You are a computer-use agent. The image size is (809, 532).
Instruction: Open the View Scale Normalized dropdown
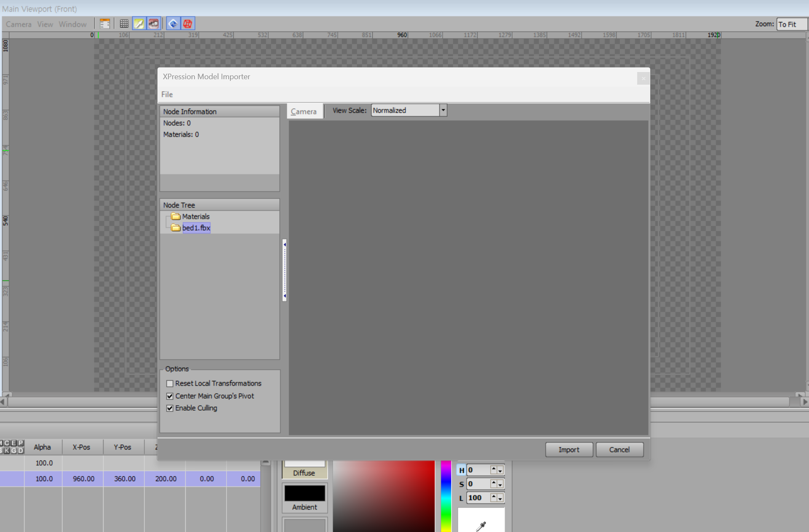(x=443, y=110)
